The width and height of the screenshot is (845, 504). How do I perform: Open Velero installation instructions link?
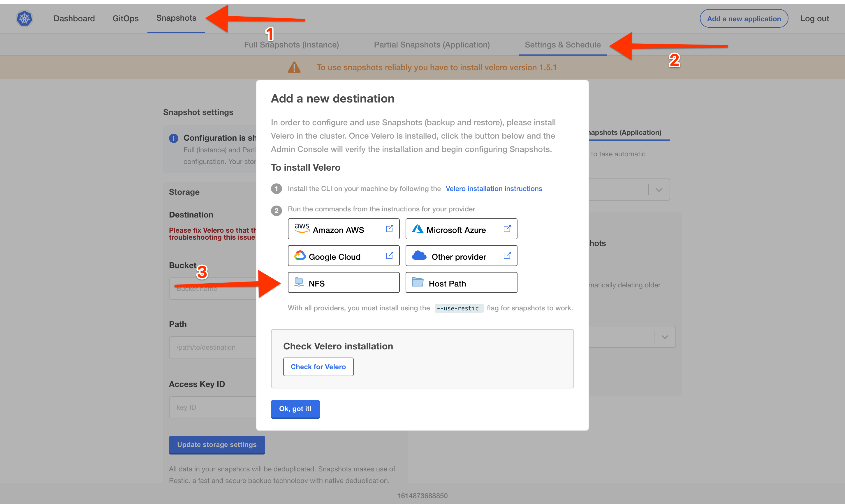click(493, 188)
